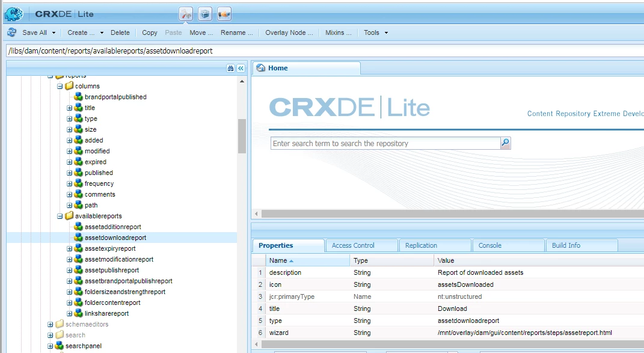Click the CRXDE Lite logo icon
644x353 pixels.
[x=14, y=14]
